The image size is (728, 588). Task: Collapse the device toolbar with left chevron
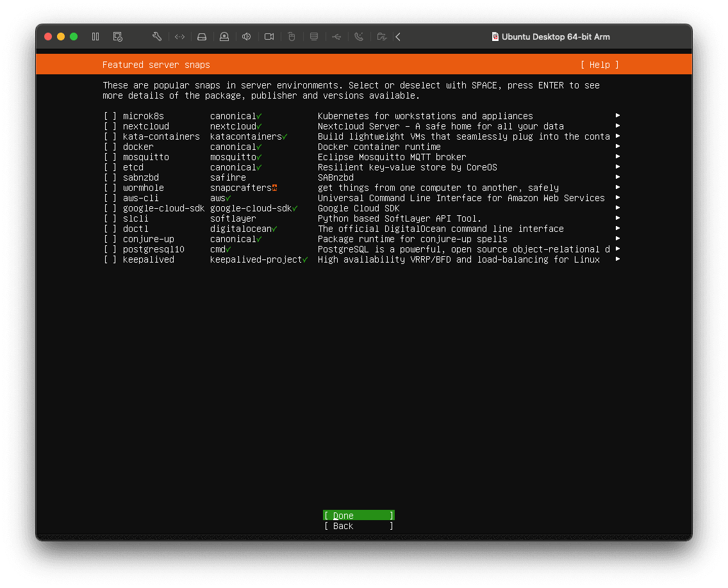399,37
